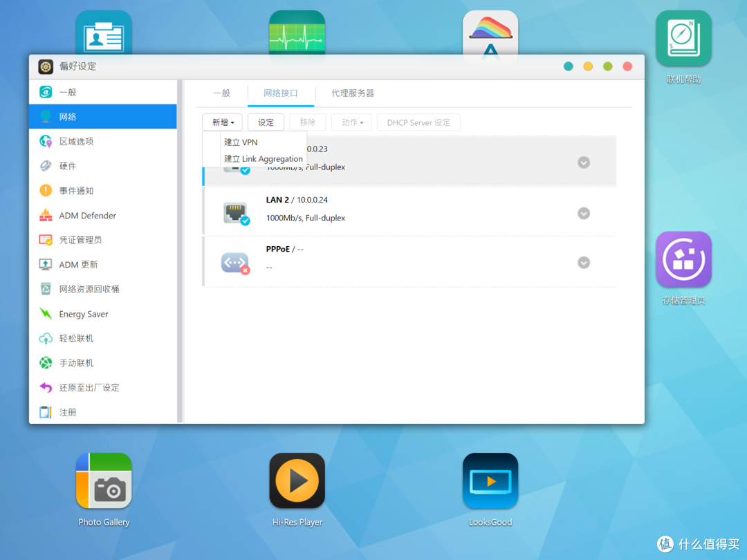The image size is (747, 560).
Task: Open the Photo Gallery desktop app
Action: pyautogui.click(x=104, y=480)
